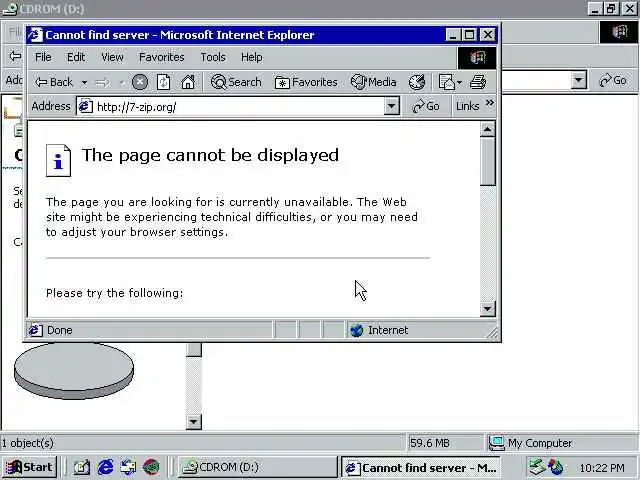640x480 pixels.
Task: Click the CDROM window address dropdown arrow
Action: [x=578, y=80]
